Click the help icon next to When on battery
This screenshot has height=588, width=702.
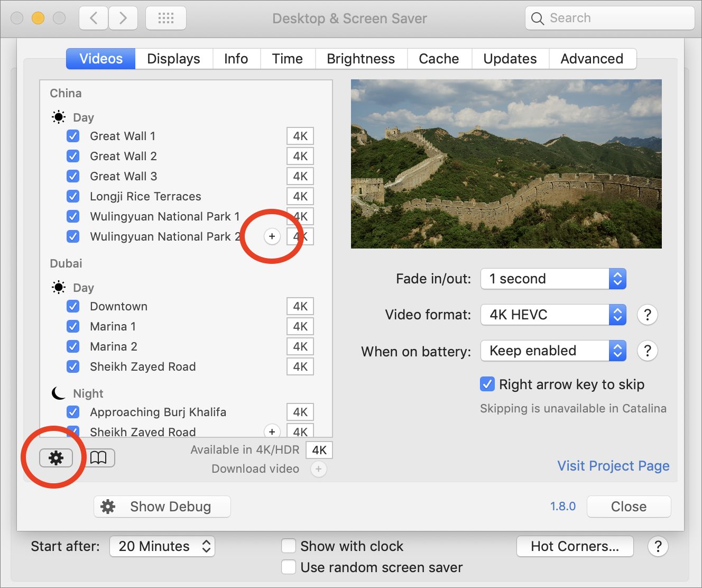[x=647, y=351]
